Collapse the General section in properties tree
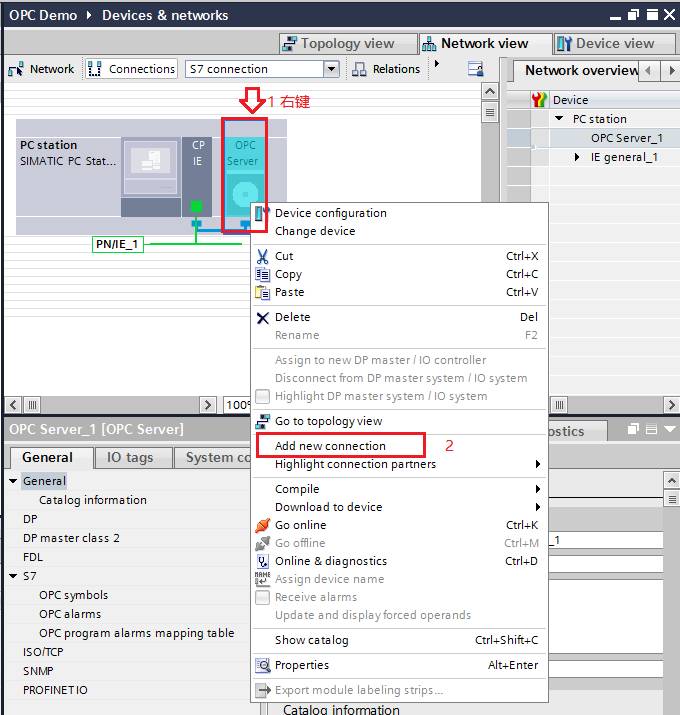 [x=13, y=481]
